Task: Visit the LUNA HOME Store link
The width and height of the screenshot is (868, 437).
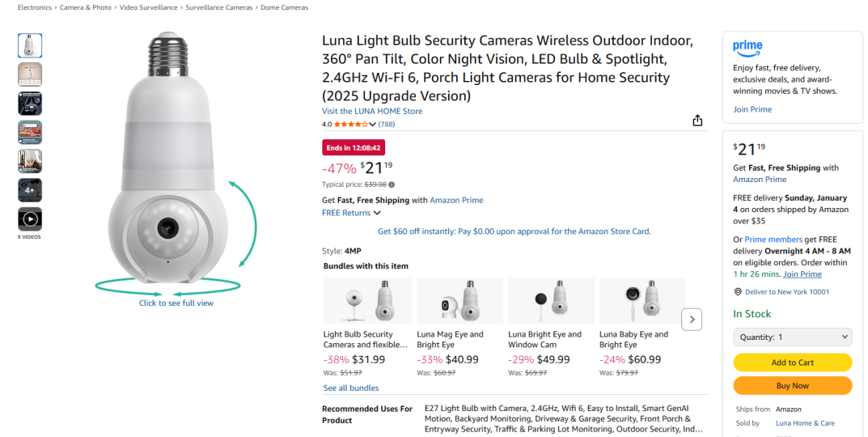Action: pyautogui.click(x=372, y=111)
